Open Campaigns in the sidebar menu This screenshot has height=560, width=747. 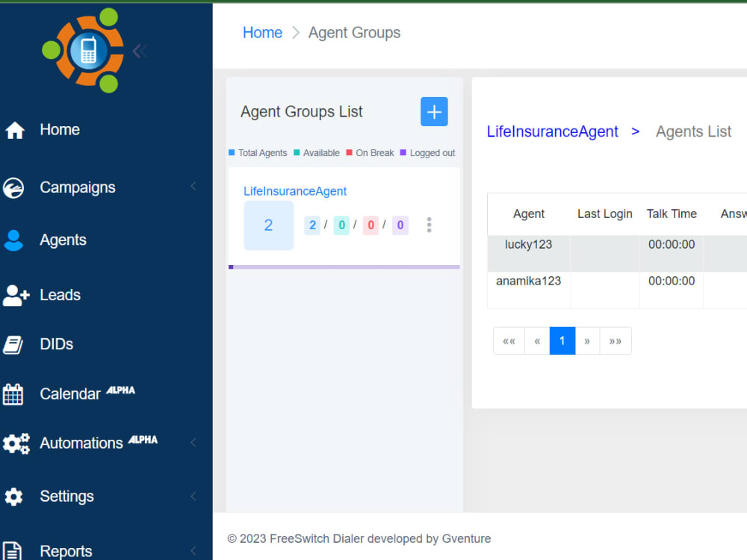78,187
